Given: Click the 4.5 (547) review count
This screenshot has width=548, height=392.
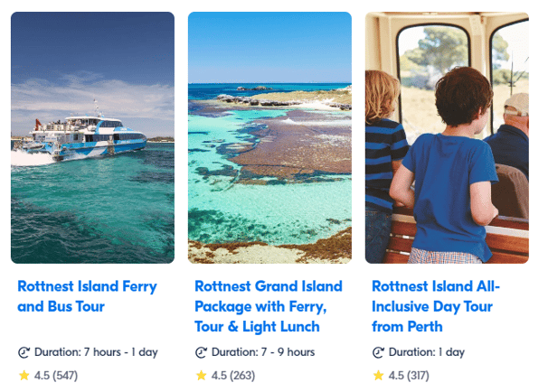Looking at the screenshot, I should pos(56,376).
